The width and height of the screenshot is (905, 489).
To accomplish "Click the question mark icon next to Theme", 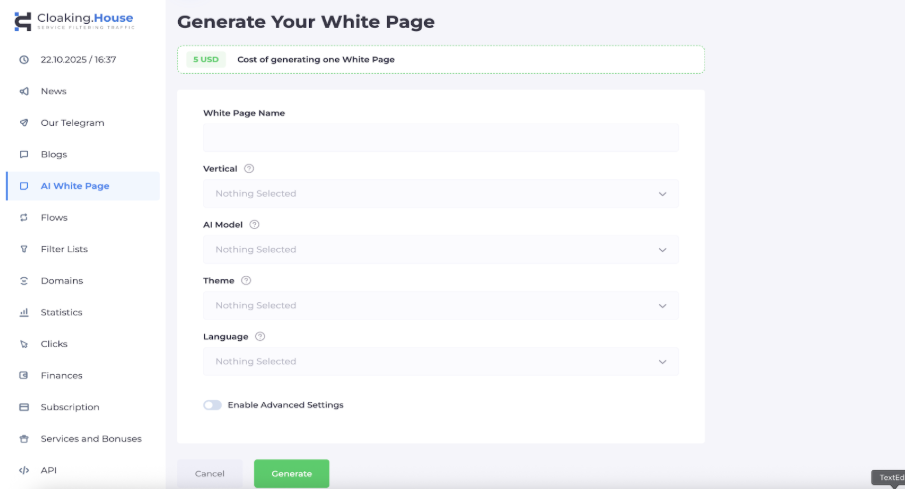I will pyautogui.click(x=246, y=281).
